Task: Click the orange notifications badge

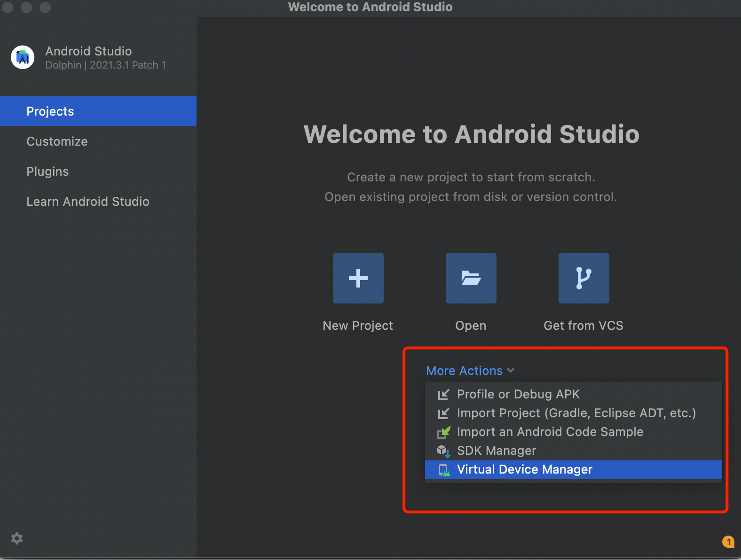Action: [728, 542]
